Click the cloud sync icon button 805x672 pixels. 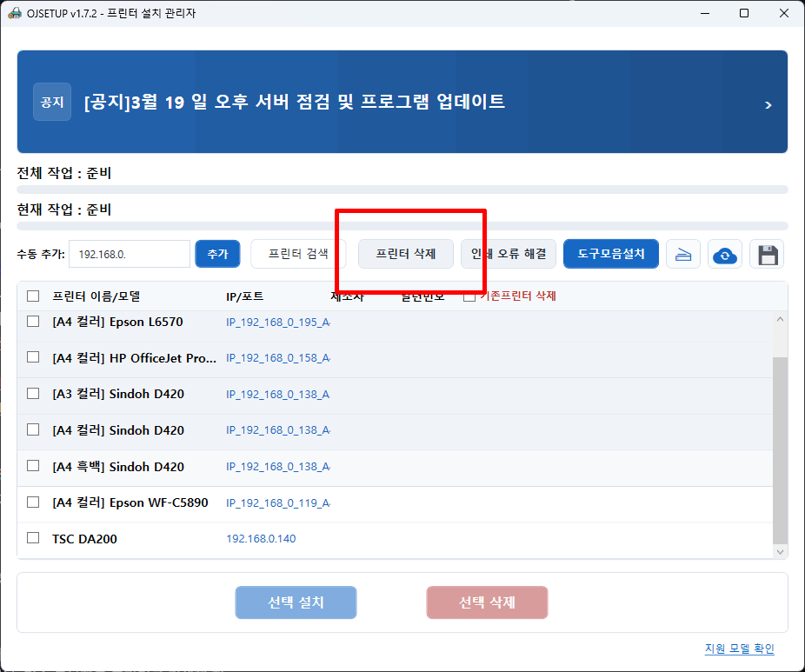pyautogui.click(x=725, y=255)
